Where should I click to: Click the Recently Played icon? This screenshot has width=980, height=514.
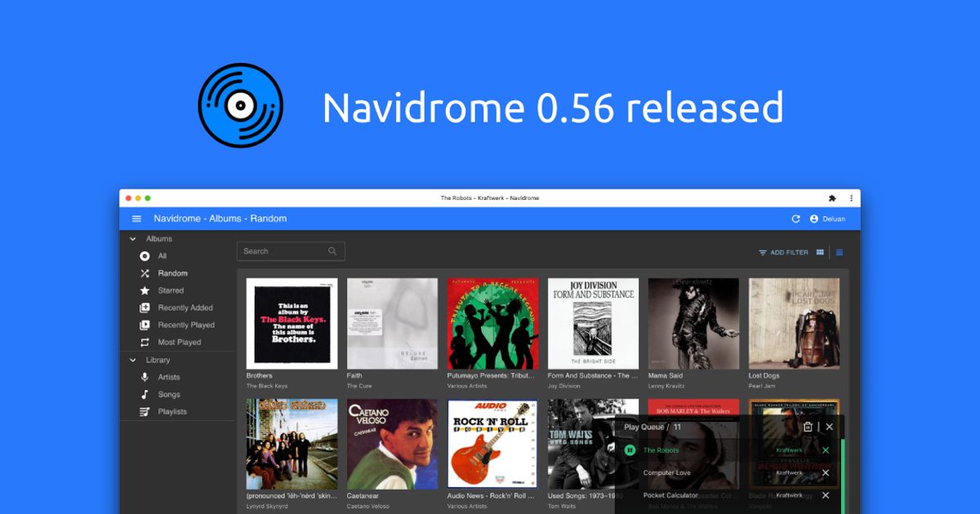click(x=145, y=325)
